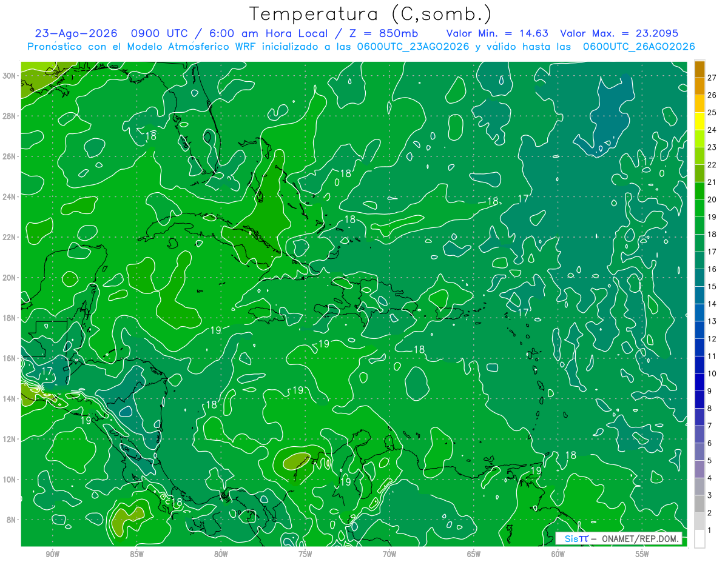The height and width of the screenshot is (562, 728).
Task: Click the "Valor Max. = 23.2095" readout
Action: (619, 33)
